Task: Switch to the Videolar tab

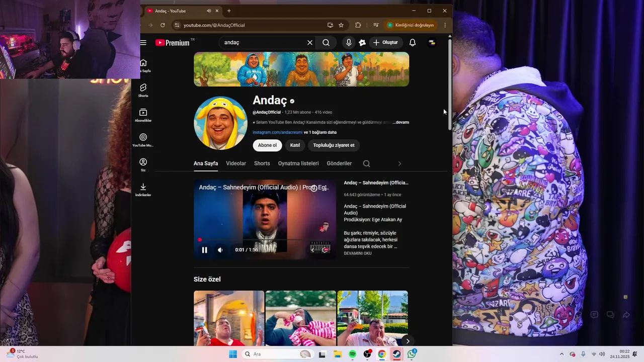Action: click(x=236, y=163)
